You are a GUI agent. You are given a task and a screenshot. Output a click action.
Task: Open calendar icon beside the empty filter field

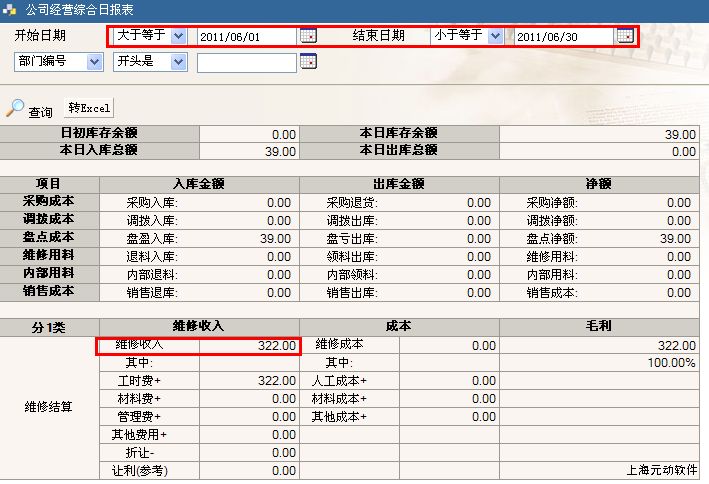tap(308, 62)
